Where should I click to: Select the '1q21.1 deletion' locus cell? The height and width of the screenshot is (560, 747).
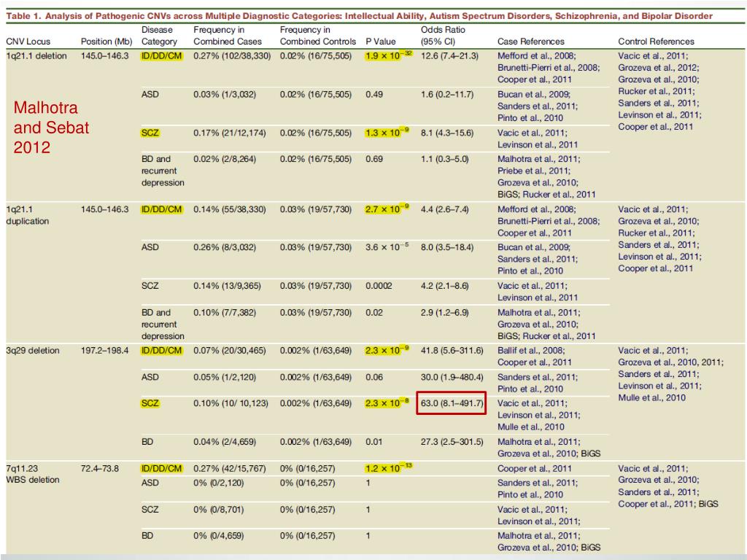(x=36, y=55)
